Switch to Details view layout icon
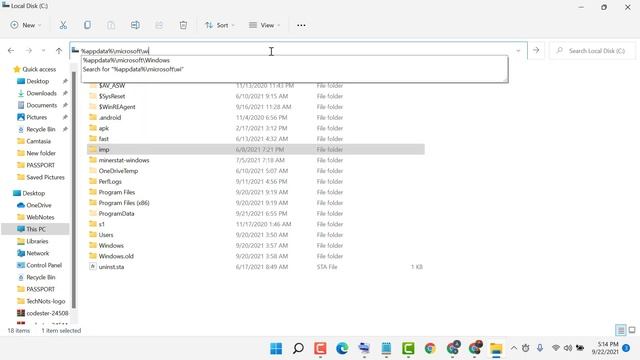 click(620, 330)
